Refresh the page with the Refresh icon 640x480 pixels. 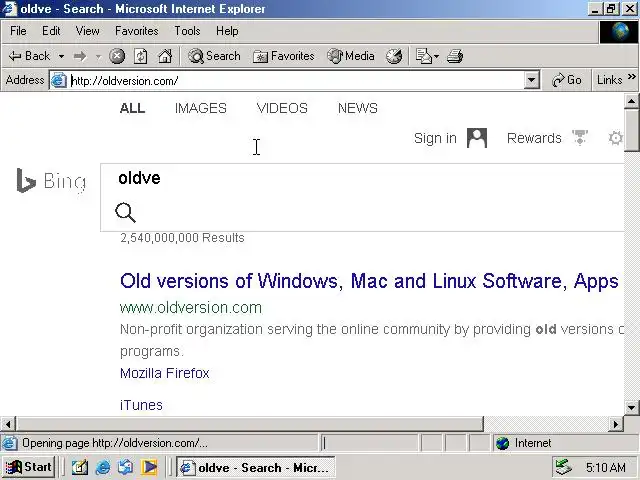[141, 56]
